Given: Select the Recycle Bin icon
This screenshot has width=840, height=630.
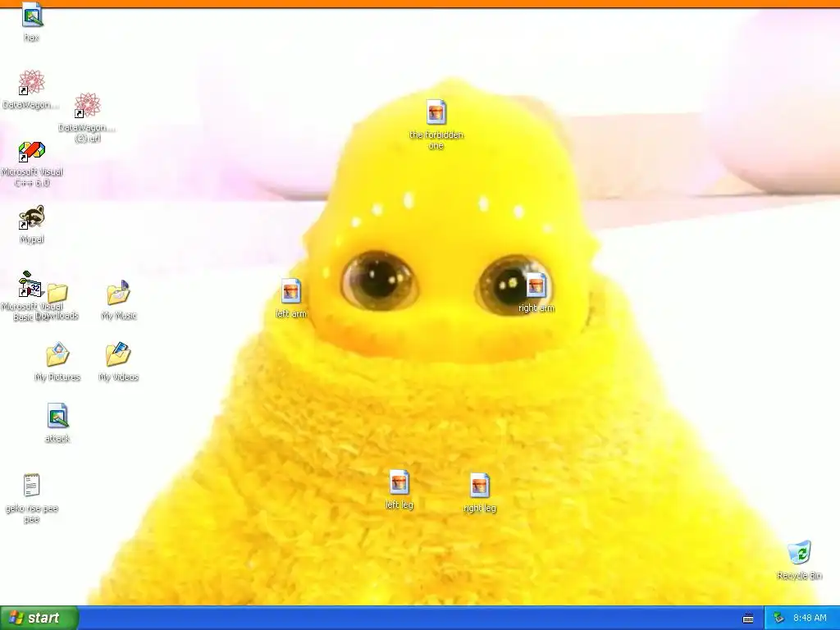Looking at the screenshot, I should pos(799,553).
